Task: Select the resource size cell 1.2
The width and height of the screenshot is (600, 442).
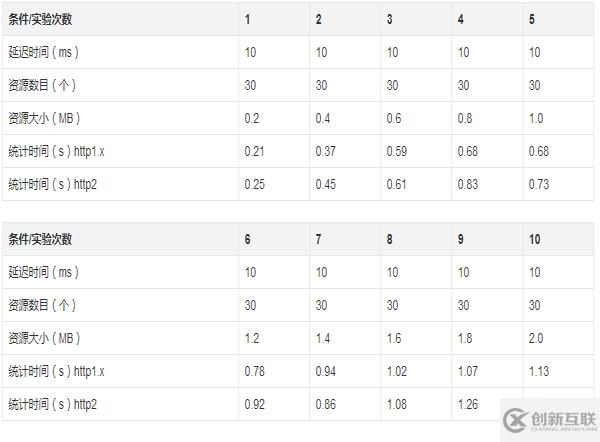Action: (250, 338)
